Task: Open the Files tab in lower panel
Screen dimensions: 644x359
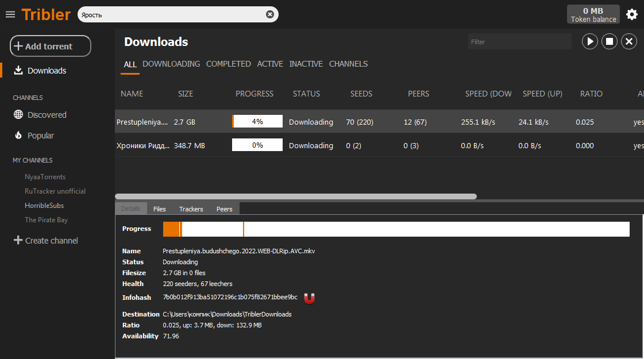Action: [159, 209]
